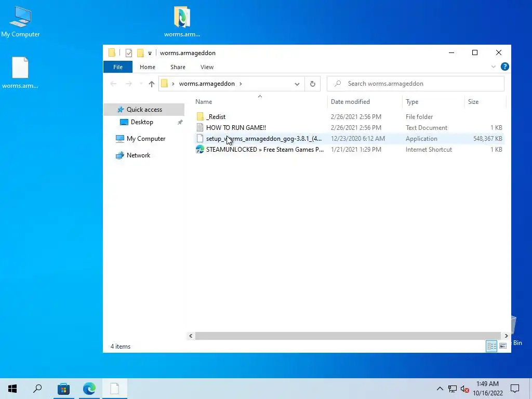Expand the chevron before worms.armageddon breadcrumb
The width and height of the screenshot is (532, 399).
173,84
